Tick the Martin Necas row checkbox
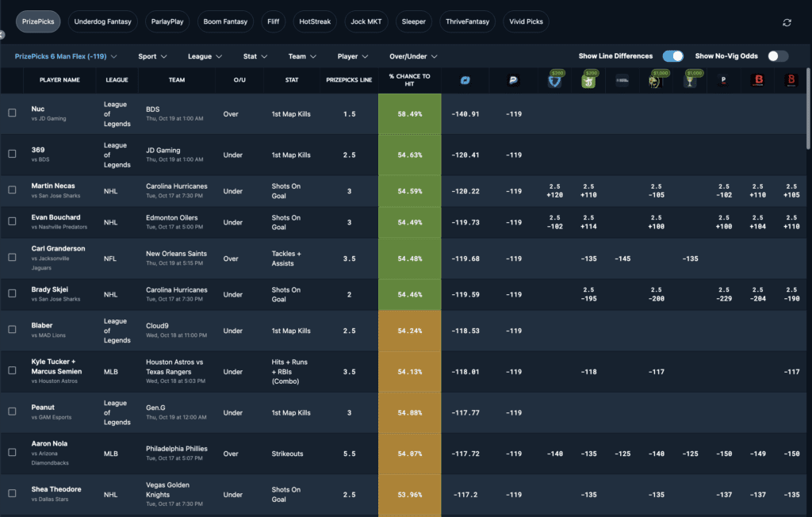The width and height of the screenshot is (812, 517). click(12, 190)
